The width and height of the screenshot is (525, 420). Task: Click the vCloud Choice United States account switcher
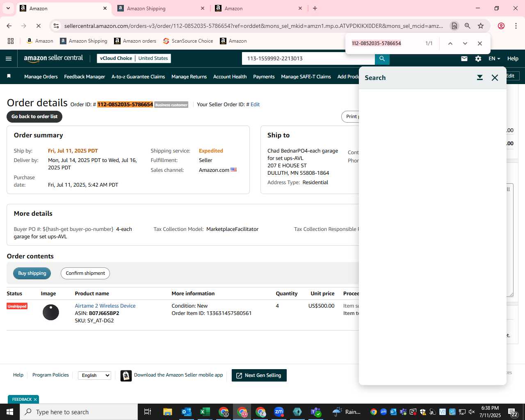pos(134,58)
